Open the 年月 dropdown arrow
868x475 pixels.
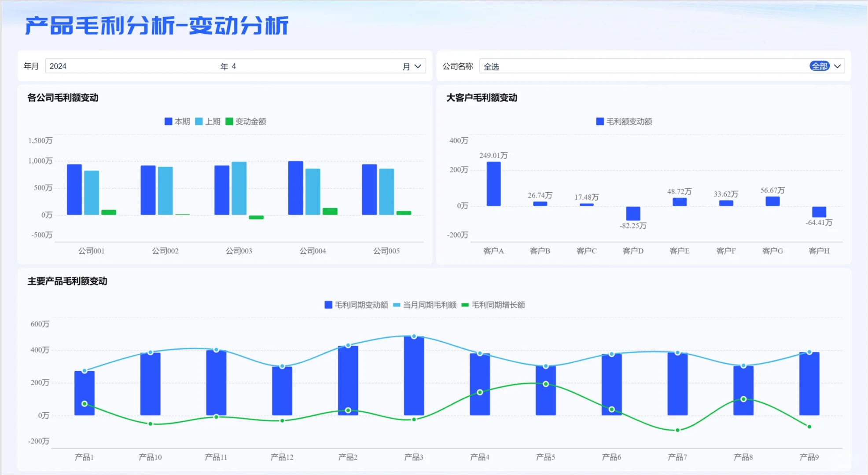coord(418,66)
